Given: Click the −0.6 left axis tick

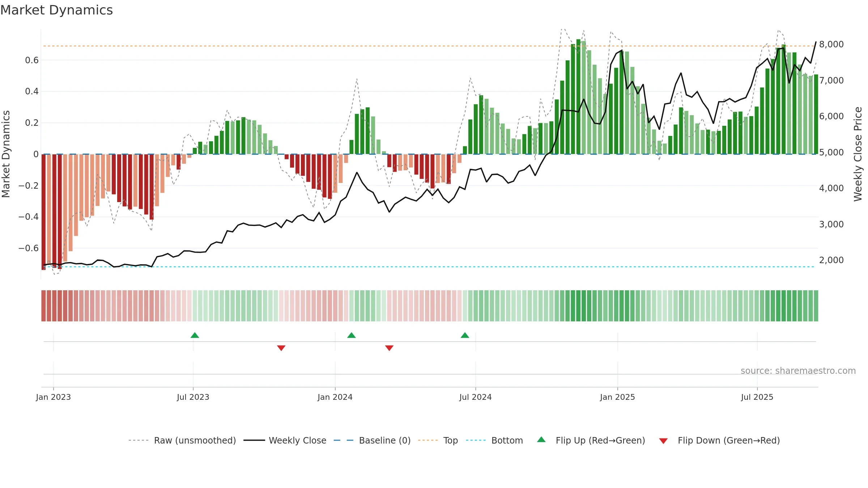Looking at the screenshot, I should pos(29,248).
